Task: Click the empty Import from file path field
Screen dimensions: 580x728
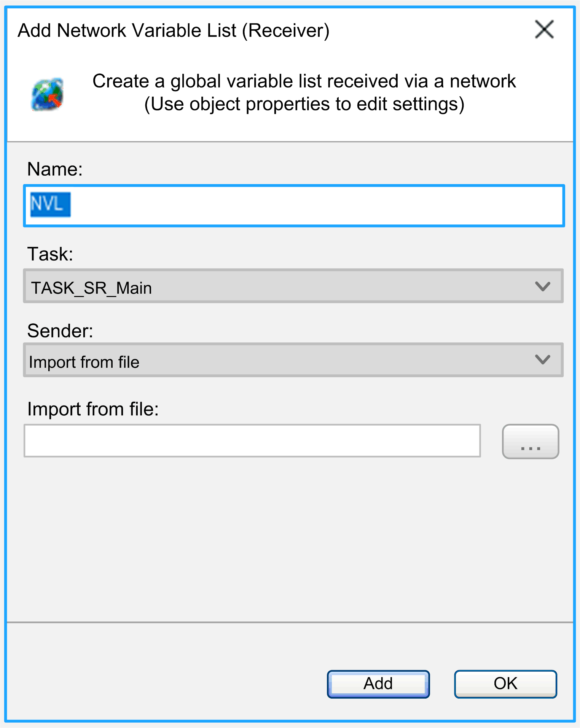Action: point(253,441)
